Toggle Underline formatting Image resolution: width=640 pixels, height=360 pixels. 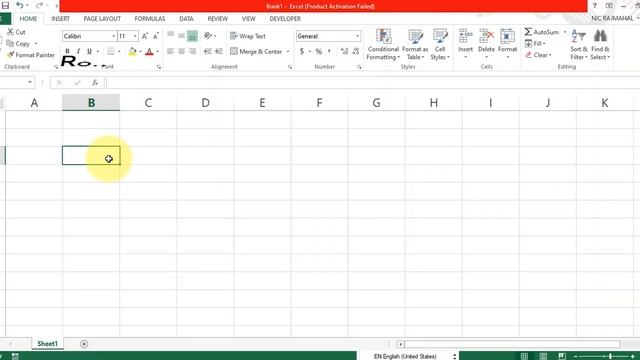[89, 51]
